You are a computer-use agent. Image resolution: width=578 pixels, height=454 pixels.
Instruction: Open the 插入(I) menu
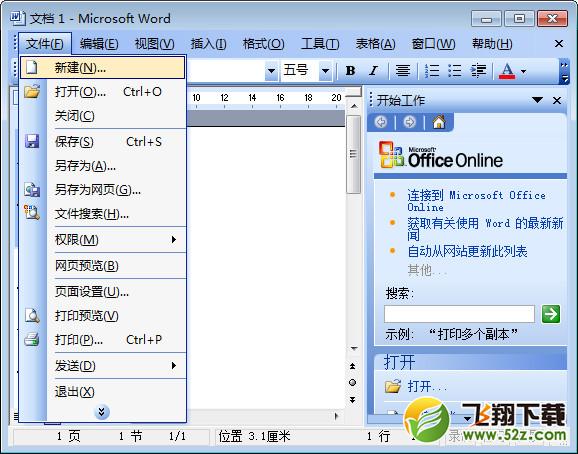click(208, 44)
